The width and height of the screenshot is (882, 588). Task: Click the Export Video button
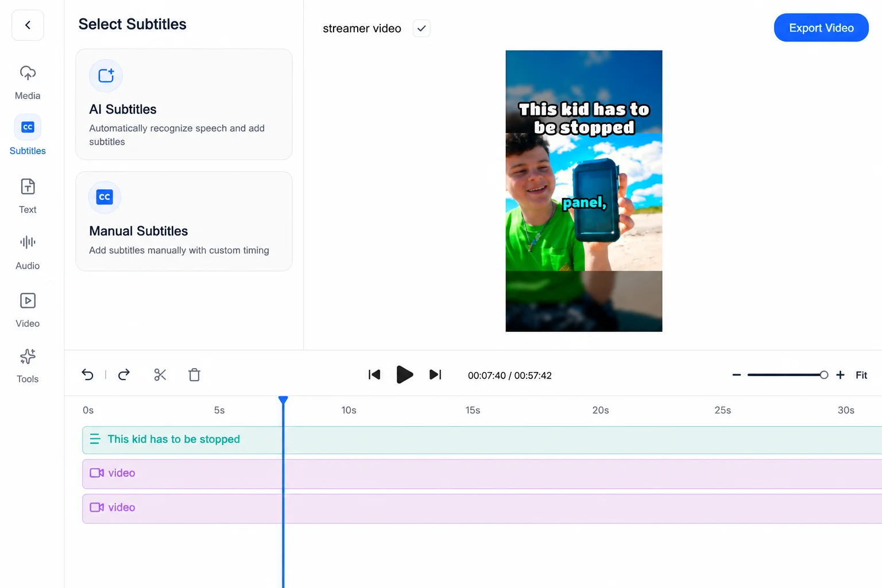point(821,28)
